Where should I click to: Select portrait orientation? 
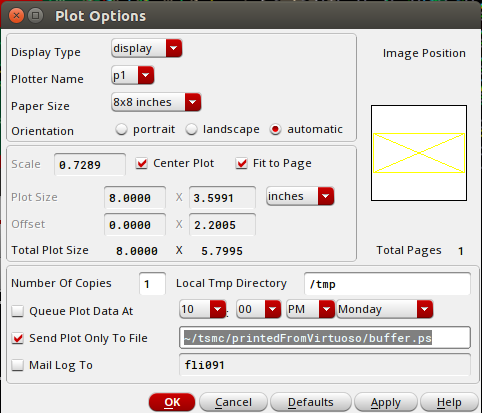tap(121, 129)
